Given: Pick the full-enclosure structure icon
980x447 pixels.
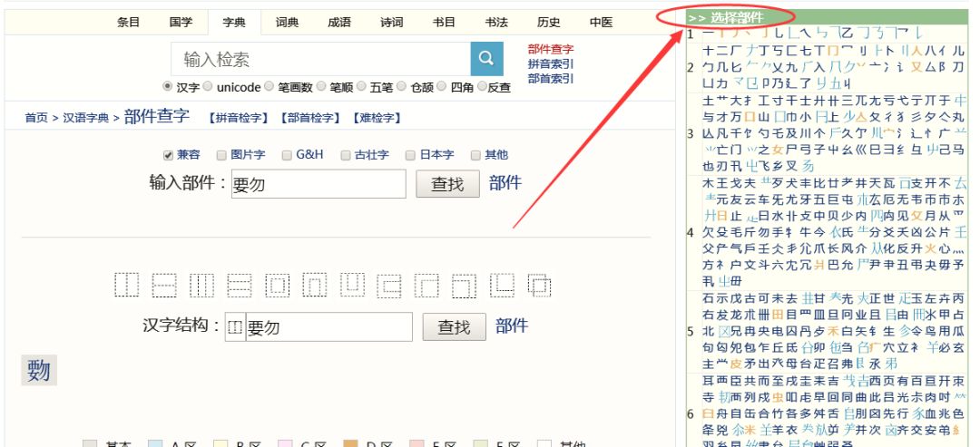Looking at the screenshot, I should click(x=277, y=285).
